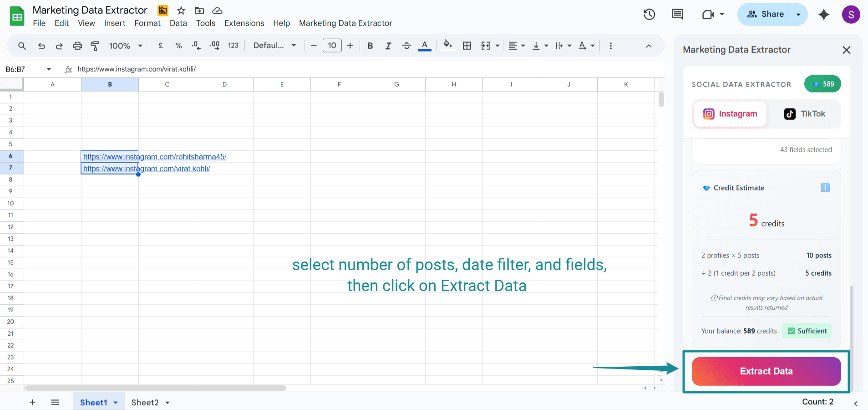Toggle strikethrough formatting

pos(406,46)
